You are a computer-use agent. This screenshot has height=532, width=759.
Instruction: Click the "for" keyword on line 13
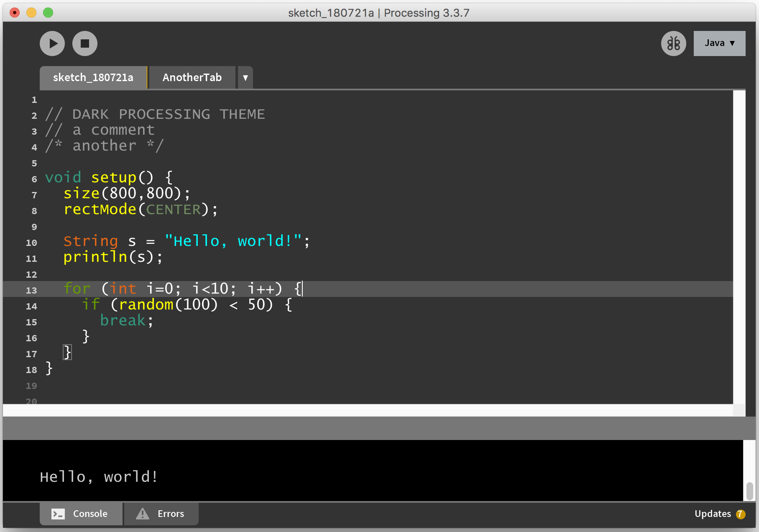(77, 289)
